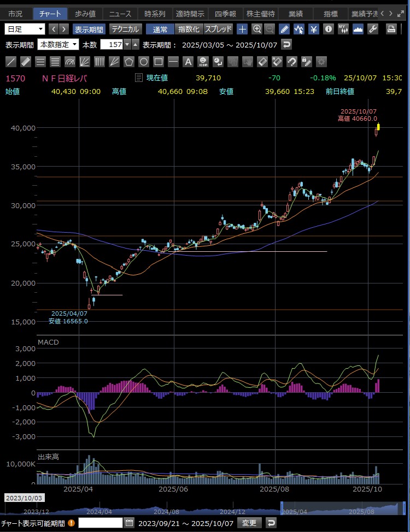Click the crosshair plus cursor icon
The height and width of the screenshot is (532, 410).
tap(242, 29)
